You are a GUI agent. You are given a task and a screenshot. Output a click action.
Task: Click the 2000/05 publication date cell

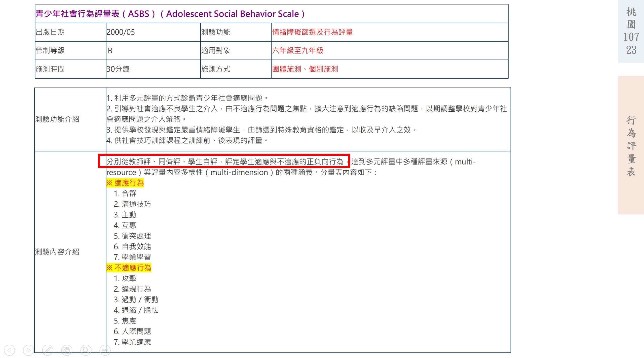point(121,32)
